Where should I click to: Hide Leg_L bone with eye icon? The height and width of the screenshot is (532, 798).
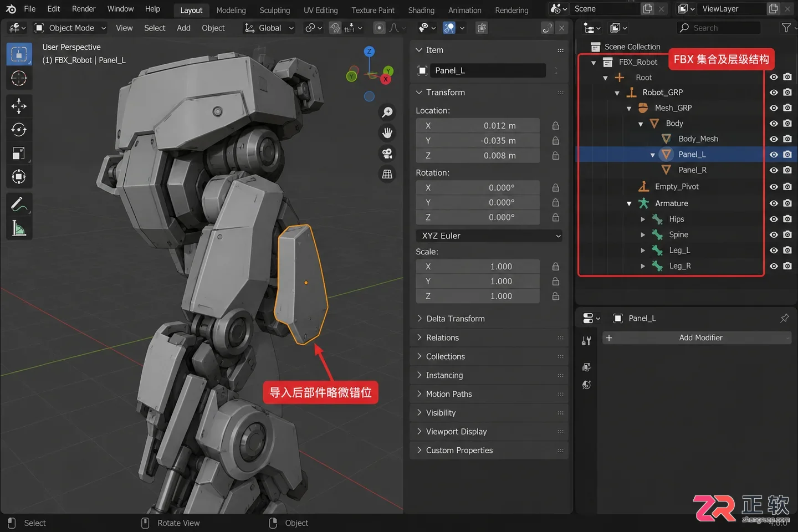coord(774,250)
